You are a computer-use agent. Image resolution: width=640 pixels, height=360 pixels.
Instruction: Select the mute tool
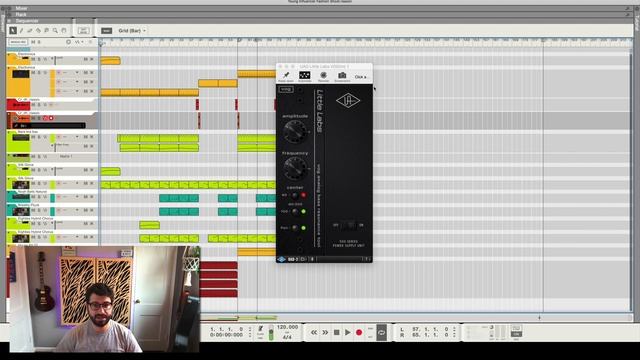47,31
